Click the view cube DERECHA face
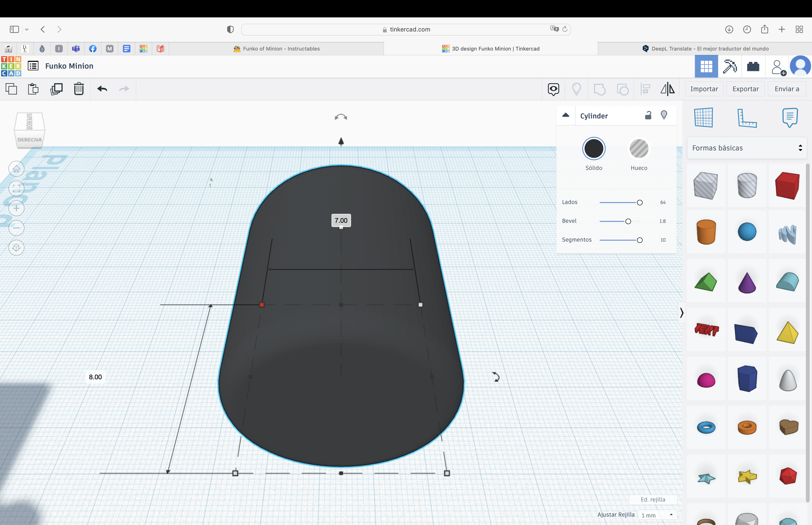Viewport: 812px width, 525px height. pyautogui.click(x=29, y=140)
